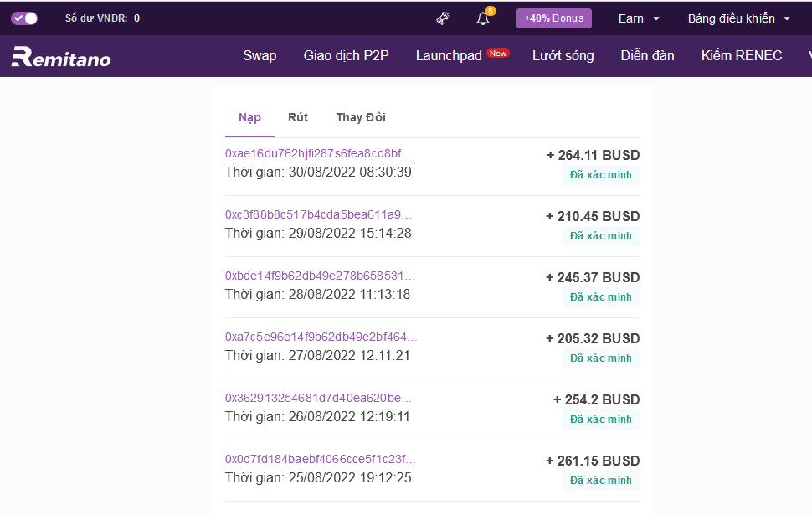Click Đã xác minh badge under 261.15 BUSD
Image resolution: width=812 pixels, height=515 pixels.
click(x=601, y=481)
